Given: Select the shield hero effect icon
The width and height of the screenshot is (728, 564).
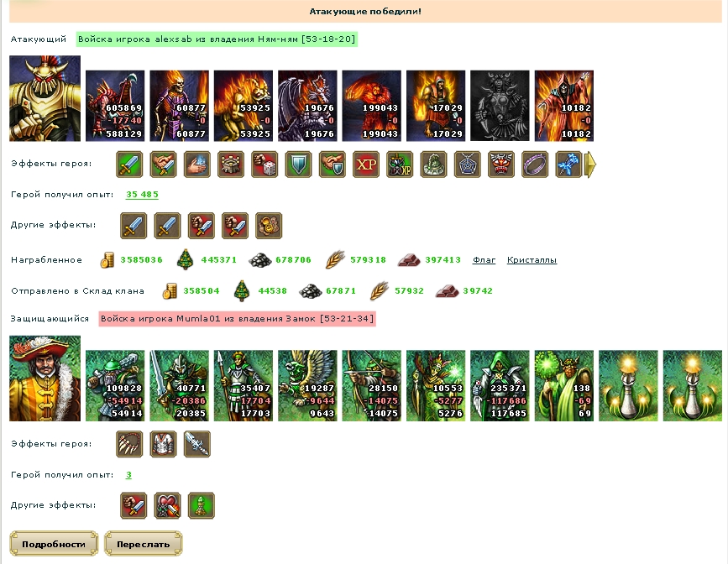Looking at the screenshot, I should click(x=299, y=164).
